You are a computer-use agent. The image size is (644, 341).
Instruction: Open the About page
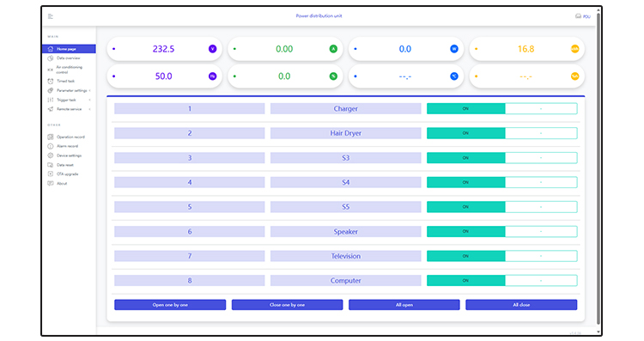pos(62,184)
